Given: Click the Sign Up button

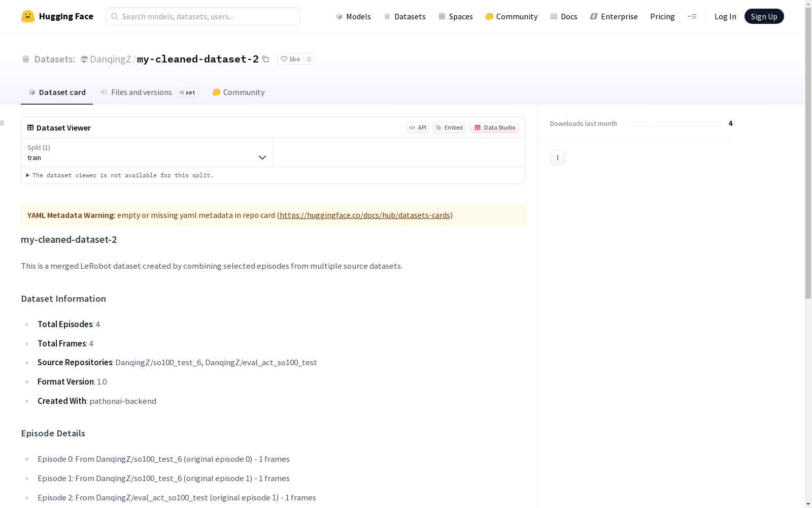Looking at the screenshot, I should click(x=764, y=16).
